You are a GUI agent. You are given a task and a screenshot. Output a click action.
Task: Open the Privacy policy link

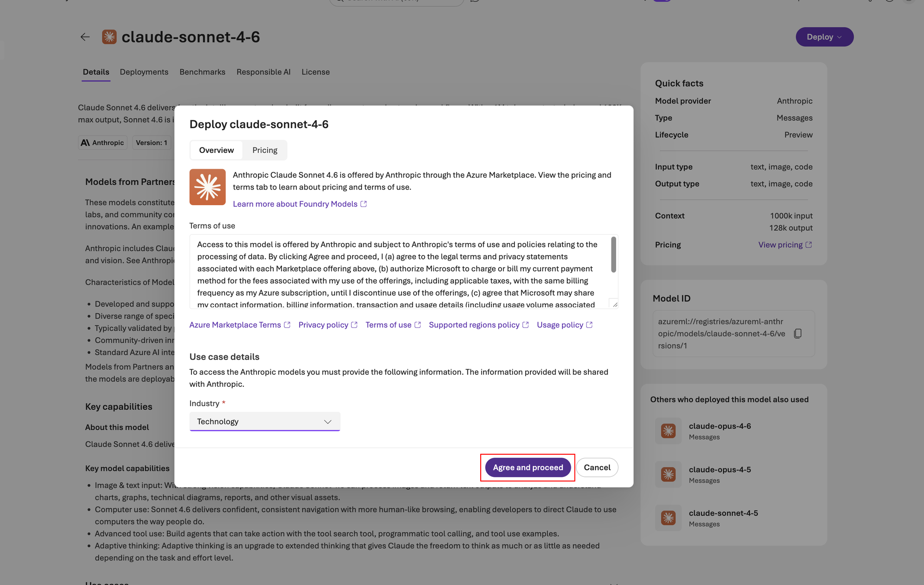(323, 324)
